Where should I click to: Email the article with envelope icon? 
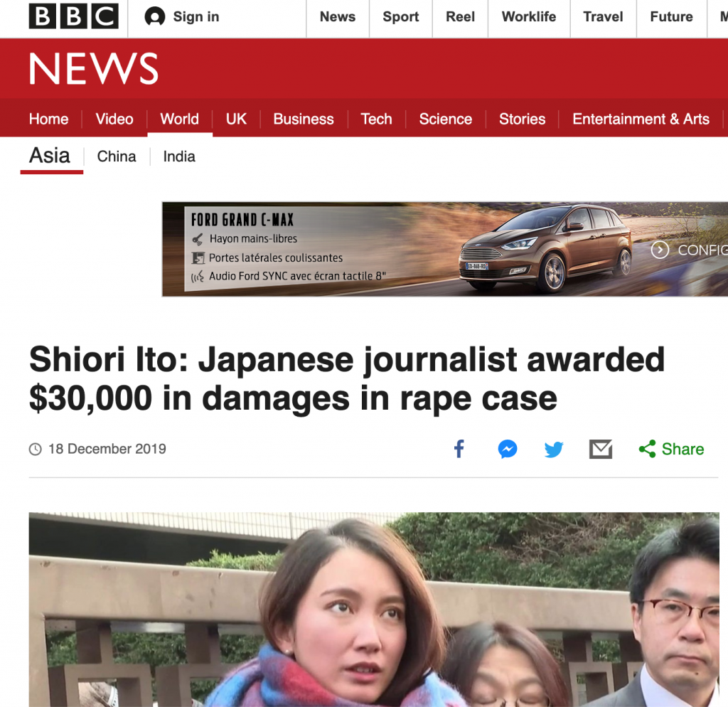[601, 450]
